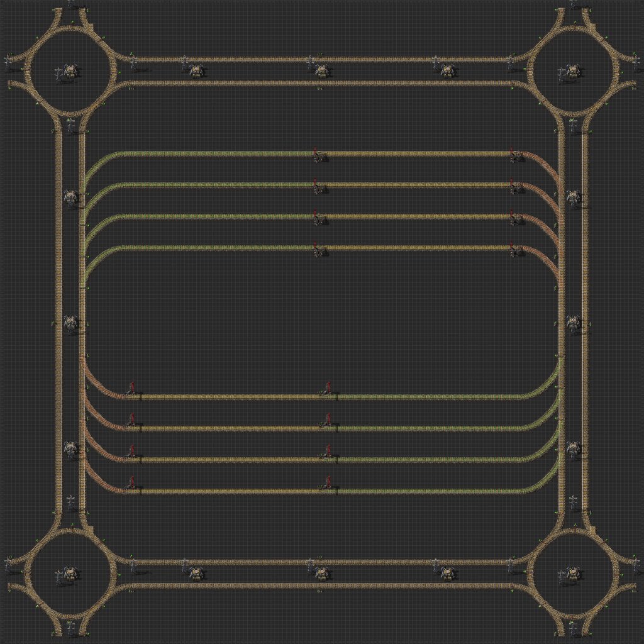Viewport: 644px width, 644px height.
Task: Select the middle train stop on the third lower siding
Action: pos(328,452)
